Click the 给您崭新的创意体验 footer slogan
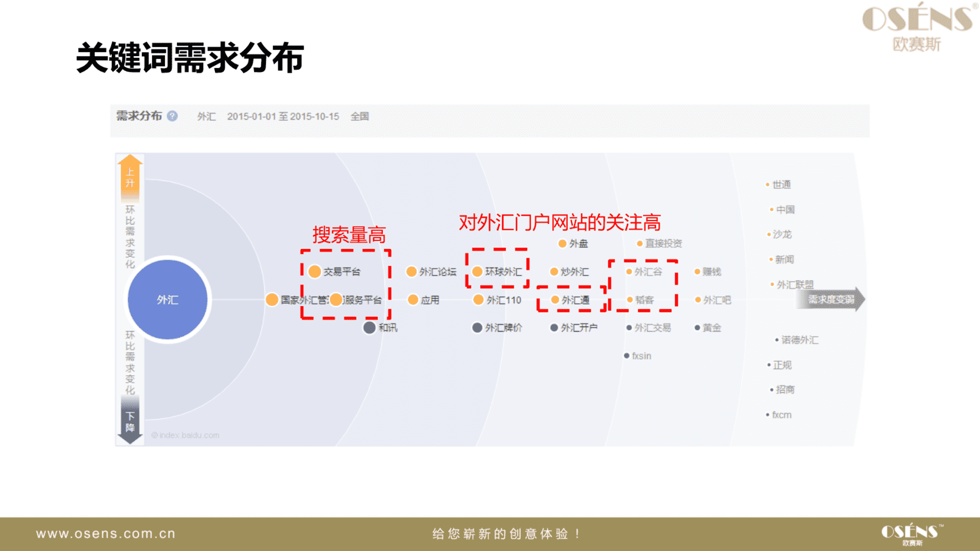980x551 pixels. coord(506,534)
